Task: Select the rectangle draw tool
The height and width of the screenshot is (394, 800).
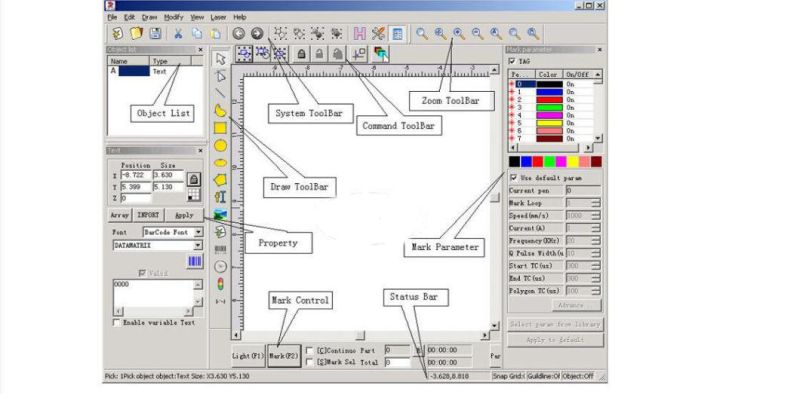Action: click(220, 128)
